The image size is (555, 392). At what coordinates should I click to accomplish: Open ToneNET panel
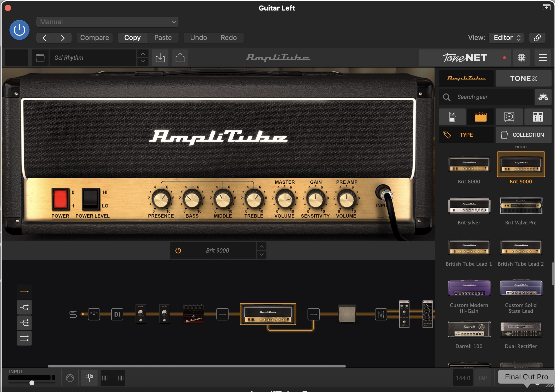(x=465, y=58)
